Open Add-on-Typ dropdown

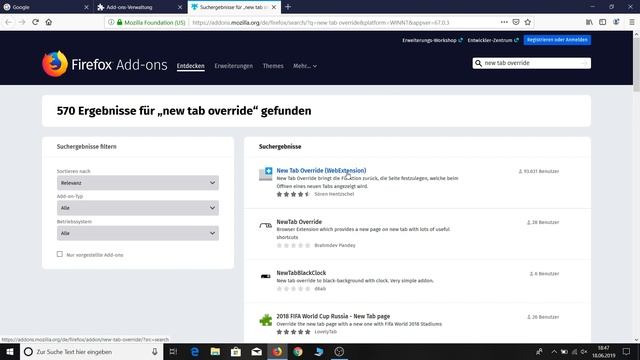pyautogui.click(x=138, y=208)
